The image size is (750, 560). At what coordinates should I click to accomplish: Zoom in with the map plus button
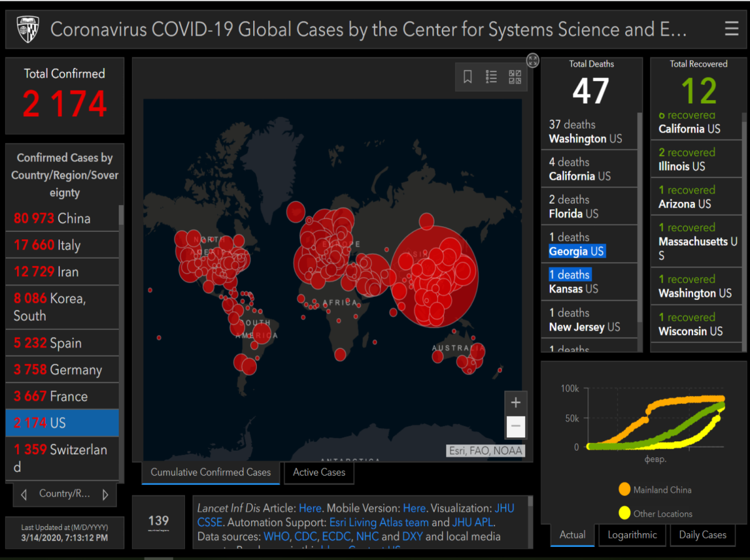click(516, 402)
